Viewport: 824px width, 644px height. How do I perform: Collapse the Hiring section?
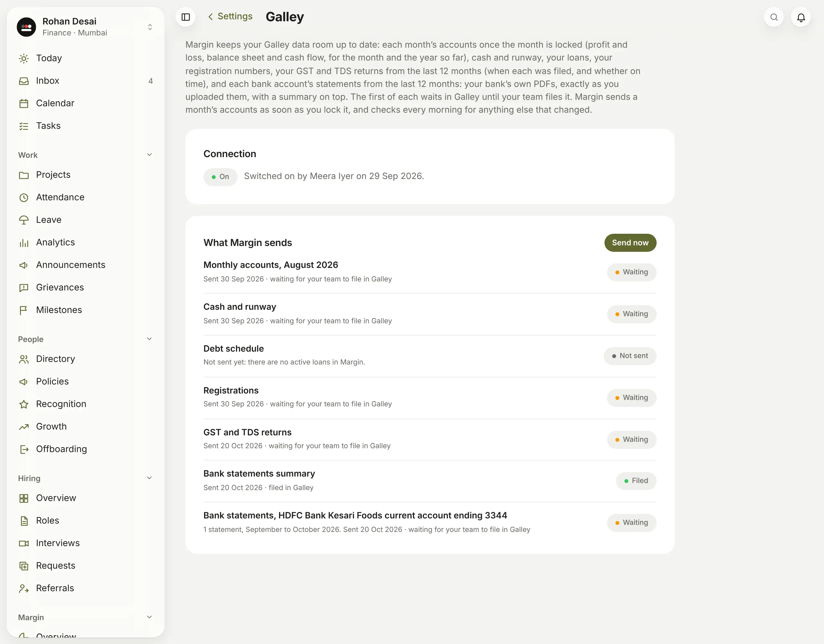pos(149,478)
